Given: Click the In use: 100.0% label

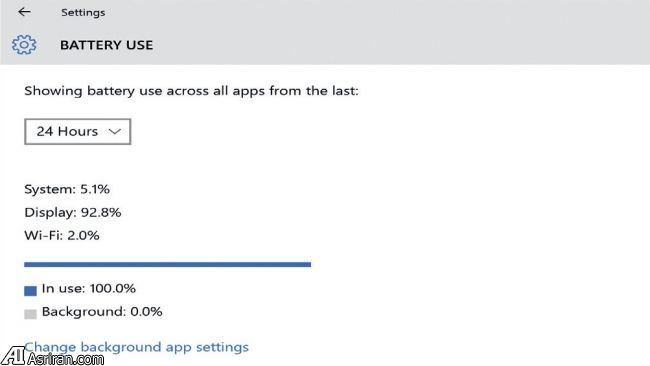Looking at the screenshot, I should click(89, 288).
